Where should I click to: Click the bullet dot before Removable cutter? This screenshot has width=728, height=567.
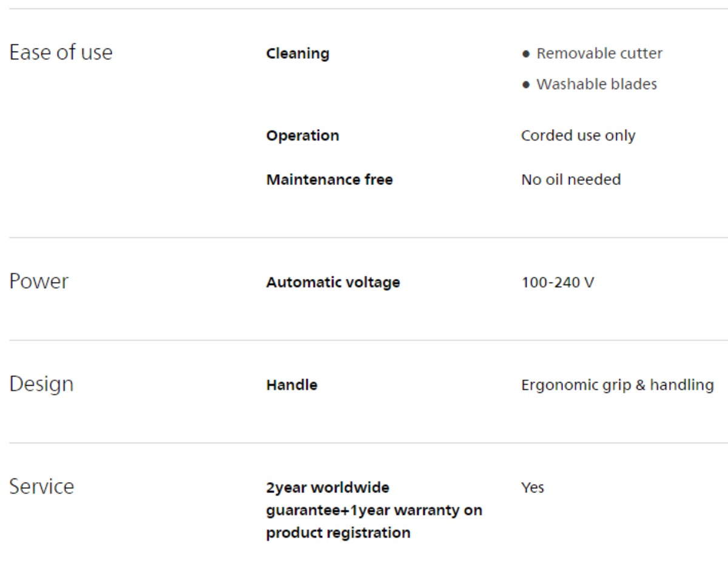pos(525,54)
